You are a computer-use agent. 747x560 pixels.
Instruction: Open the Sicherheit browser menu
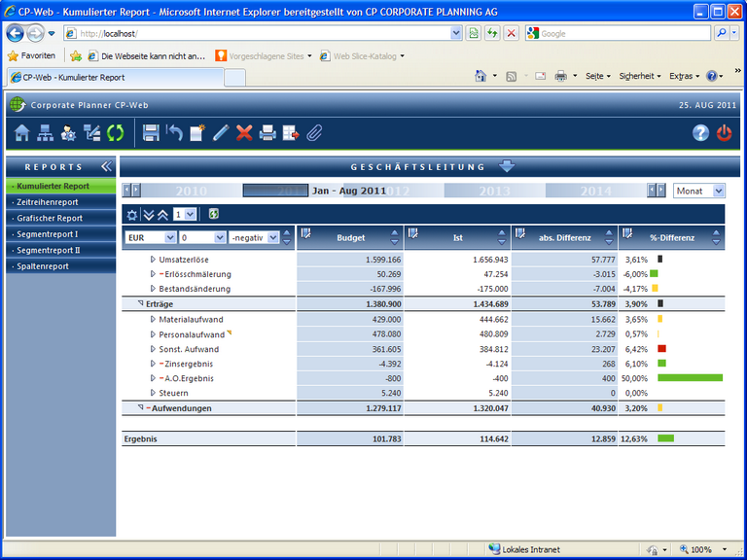(x=640, y=76)
